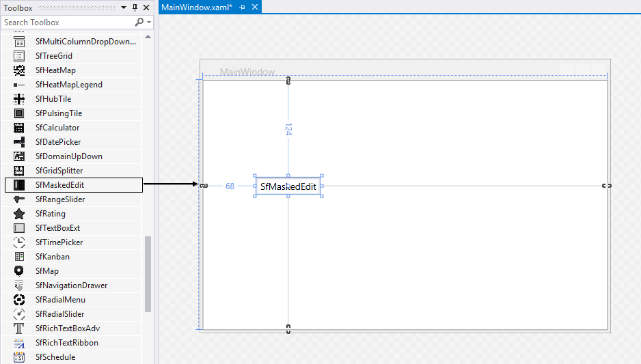Image resolution: width=641 pixels, height=364 pixels.
Task: Select the SfMultiColumnDropDown control icon
Action: [x=19, y=42]
